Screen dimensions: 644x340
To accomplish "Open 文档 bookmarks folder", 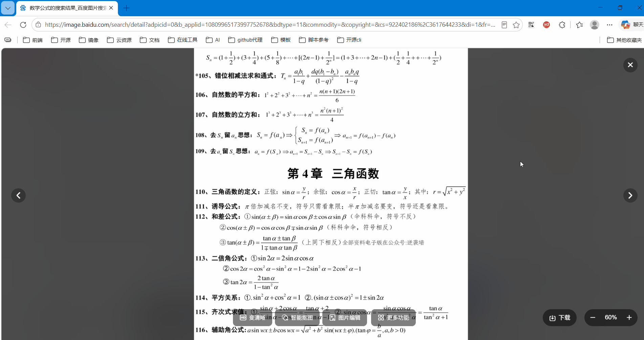I will 150,40.
